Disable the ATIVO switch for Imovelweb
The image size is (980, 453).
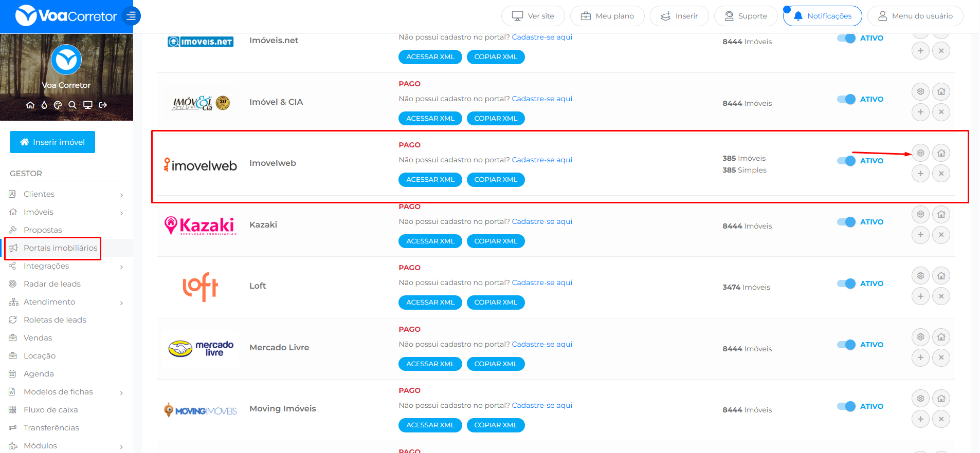(846, 161)
